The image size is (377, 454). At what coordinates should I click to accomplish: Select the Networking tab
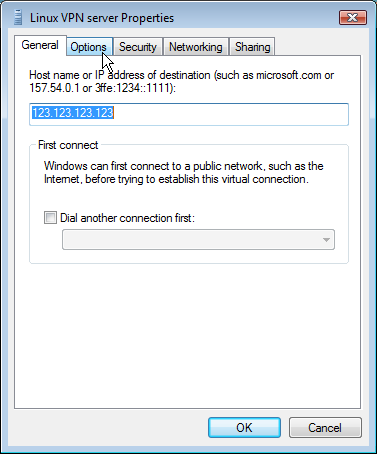pos(196,47)
